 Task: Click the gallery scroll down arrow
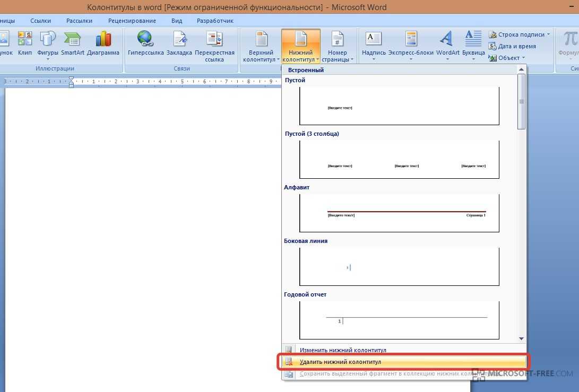pyautogui.click(x=521, y=338)
